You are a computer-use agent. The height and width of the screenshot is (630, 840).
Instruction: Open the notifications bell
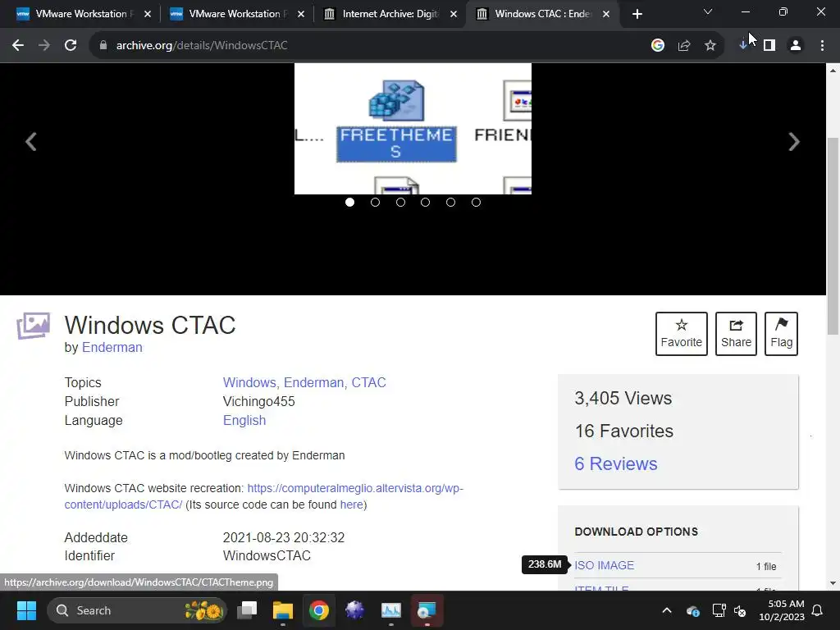pos(818,610)
